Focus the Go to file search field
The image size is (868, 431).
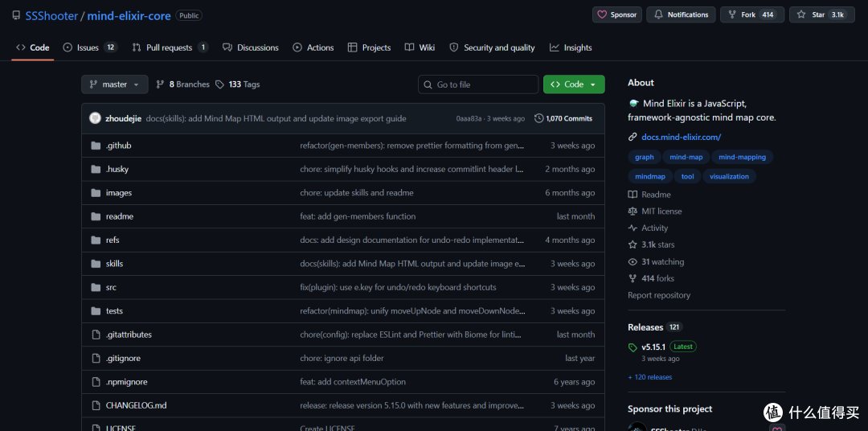[478, 84]
